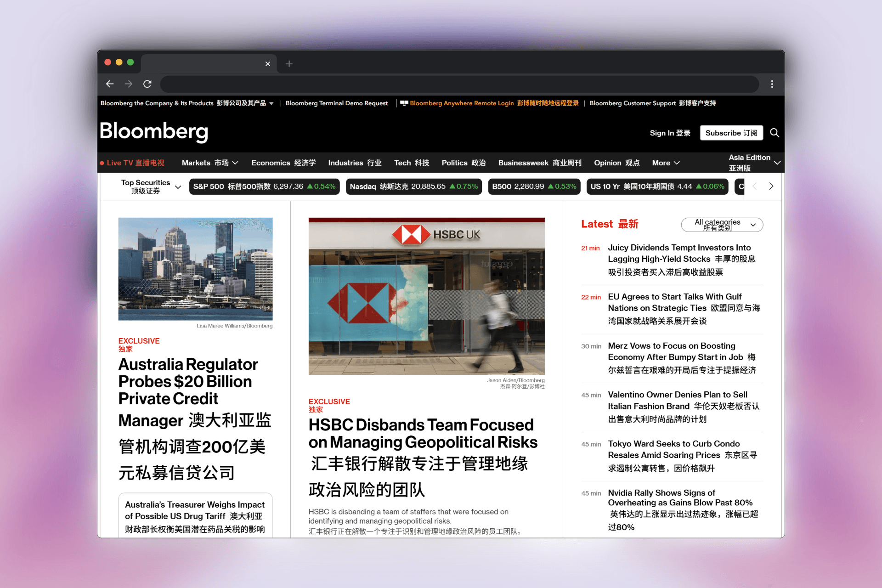The width and height of the screenshot is (882, 588).
Task: Open Merz Vows to Focus story
Action: 682,358
